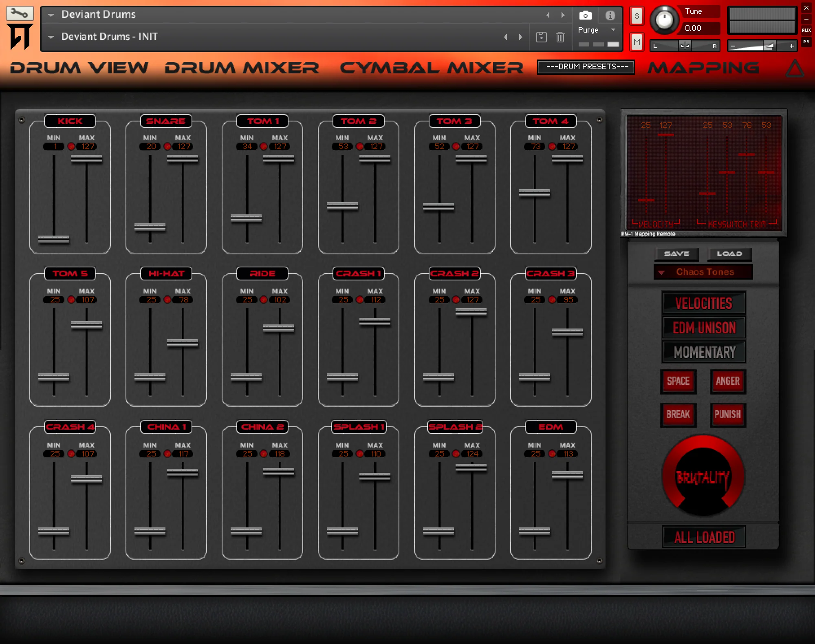The height and width of the screenshot is (644, 815).
Task: Toggle the KICK red link dot
Action: click(71, 146)
